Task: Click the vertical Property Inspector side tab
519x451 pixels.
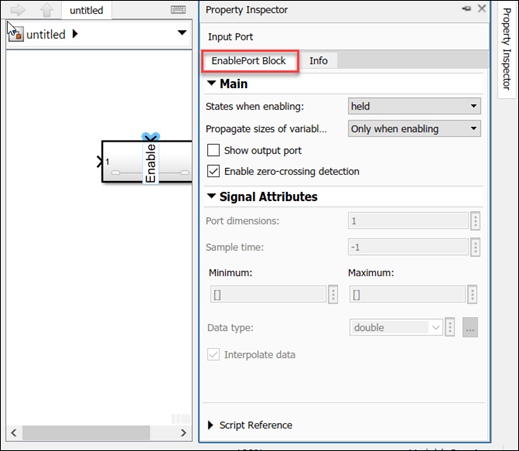Action: point(506,49)
